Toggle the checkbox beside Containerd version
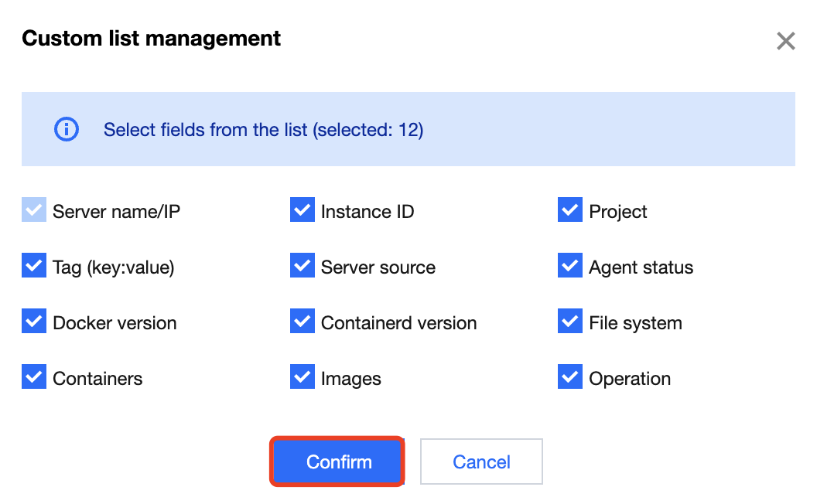 tap(303, 322)
